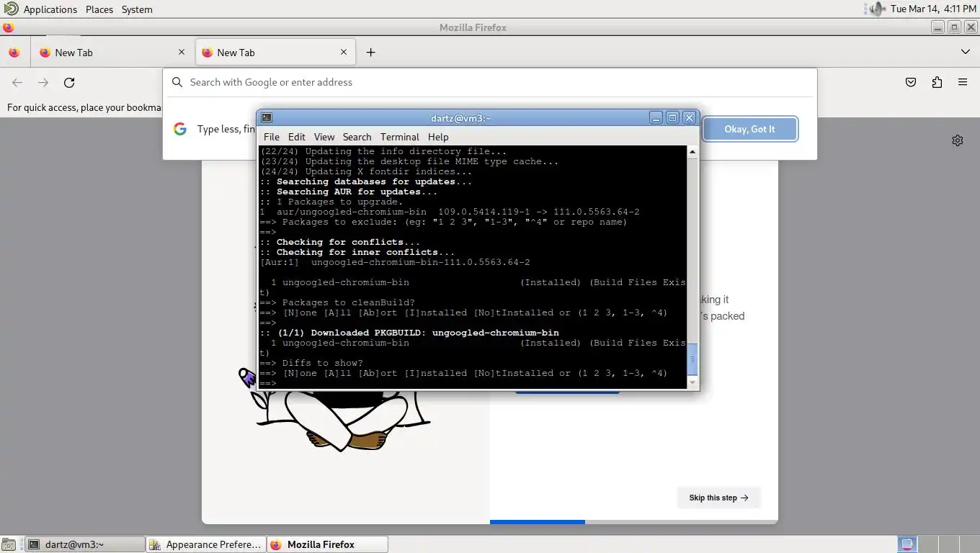Image resolution: width=980 pixels, height=553 pixels.
Task: Click the terminal scrollbar down arrow
Action: (692, 383)
